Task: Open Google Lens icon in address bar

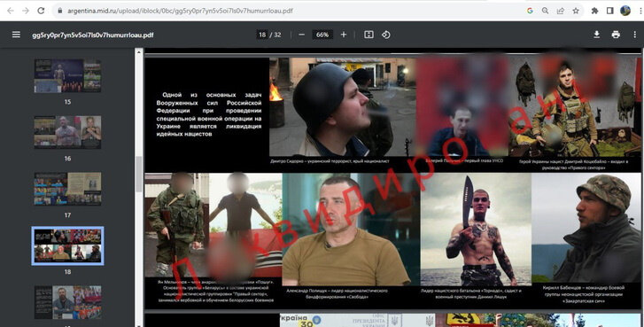Action: point(530,12)
